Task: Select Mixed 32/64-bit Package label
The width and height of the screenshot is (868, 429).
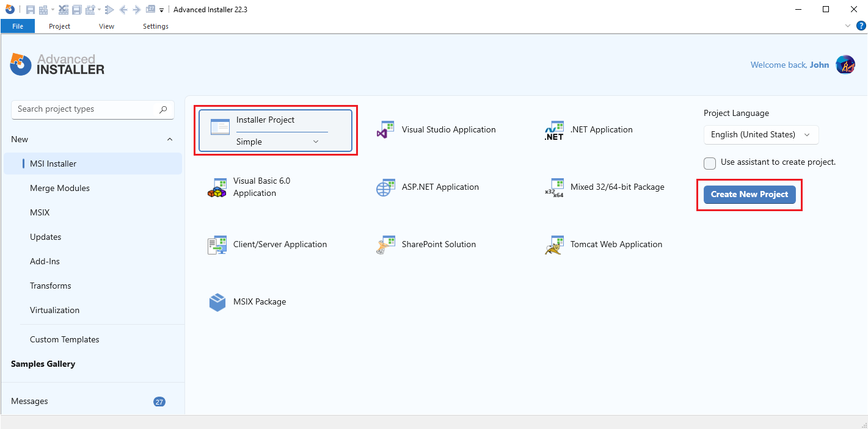Action: point(618,187)
